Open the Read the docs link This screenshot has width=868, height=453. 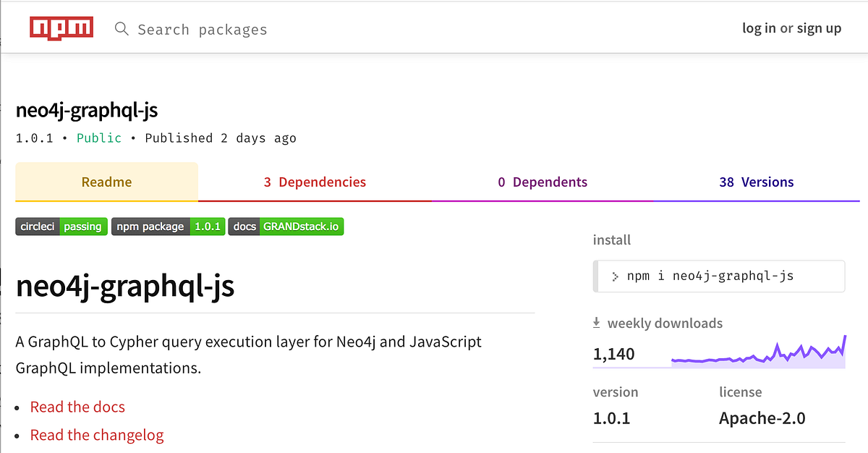click(77, 407)
